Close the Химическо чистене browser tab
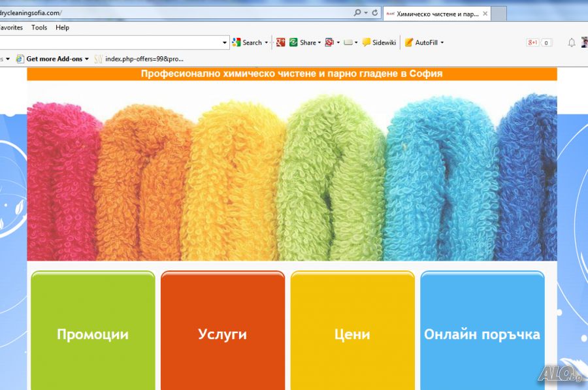The height and width of the screenshot is (390, 588). coord(485,14)
